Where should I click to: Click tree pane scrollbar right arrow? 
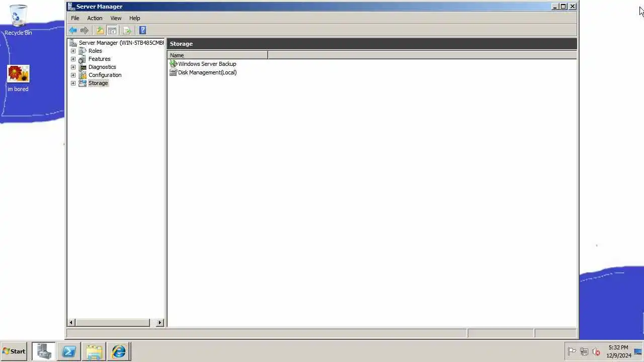click(x=160, y=322)
